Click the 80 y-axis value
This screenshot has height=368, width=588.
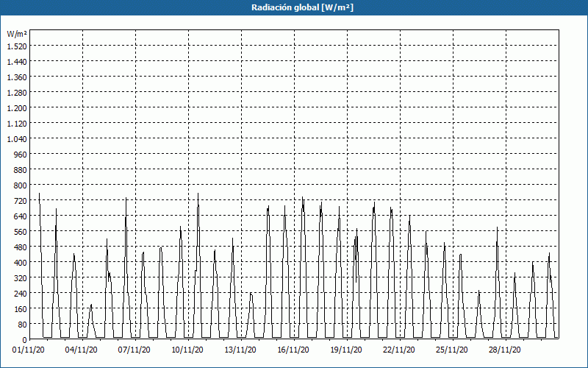coord(23,325)
